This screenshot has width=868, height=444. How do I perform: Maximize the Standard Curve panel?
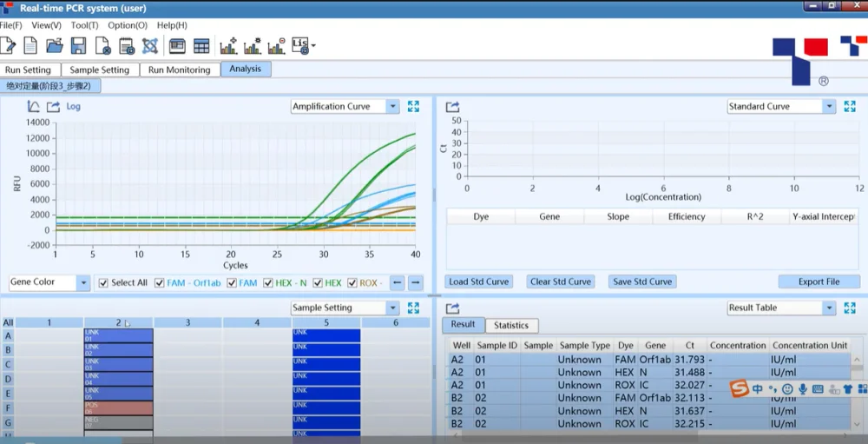(x=850, y=106)
